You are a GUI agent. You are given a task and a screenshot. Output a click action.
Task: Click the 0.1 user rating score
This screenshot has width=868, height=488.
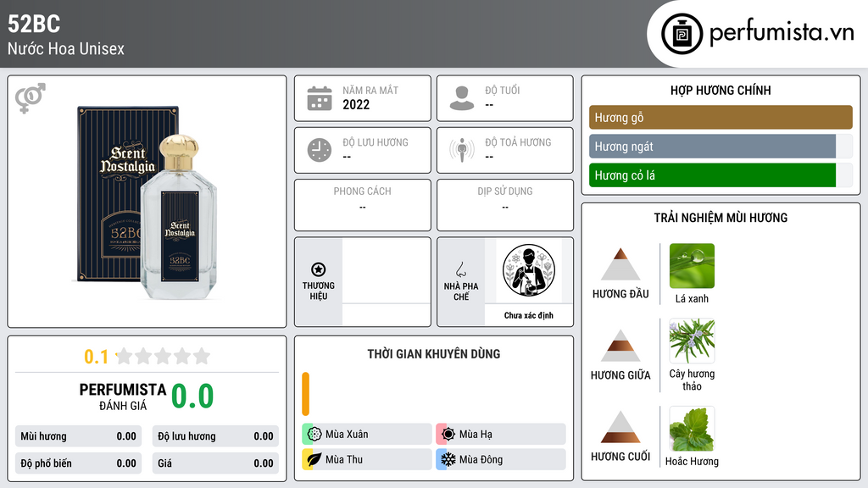tap(97, 357)
